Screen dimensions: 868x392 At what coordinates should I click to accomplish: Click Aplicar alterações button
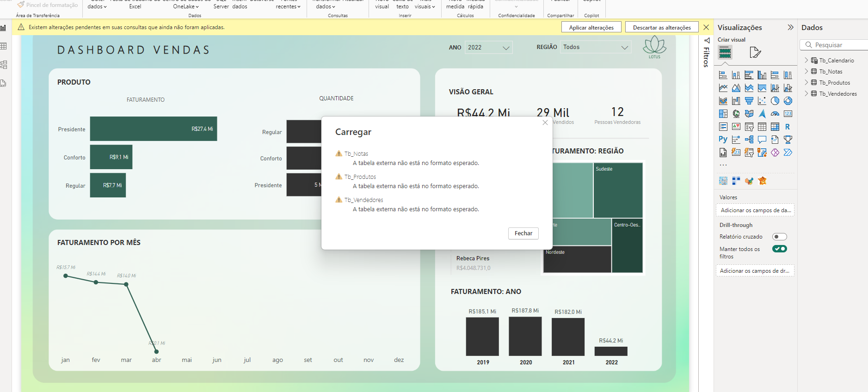[x=591, y=27]
